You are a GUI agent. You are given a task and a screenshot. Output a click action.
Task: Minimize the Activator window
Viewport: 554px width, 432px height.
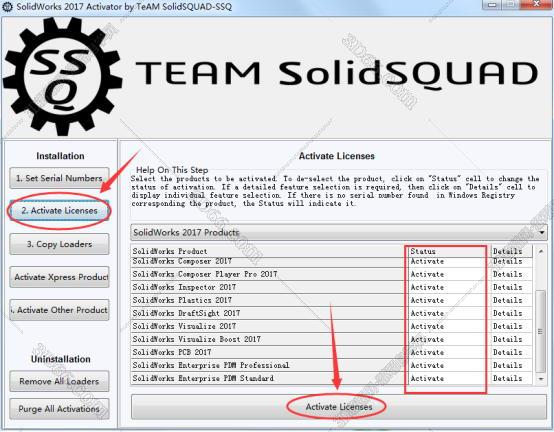click(492, 5)
